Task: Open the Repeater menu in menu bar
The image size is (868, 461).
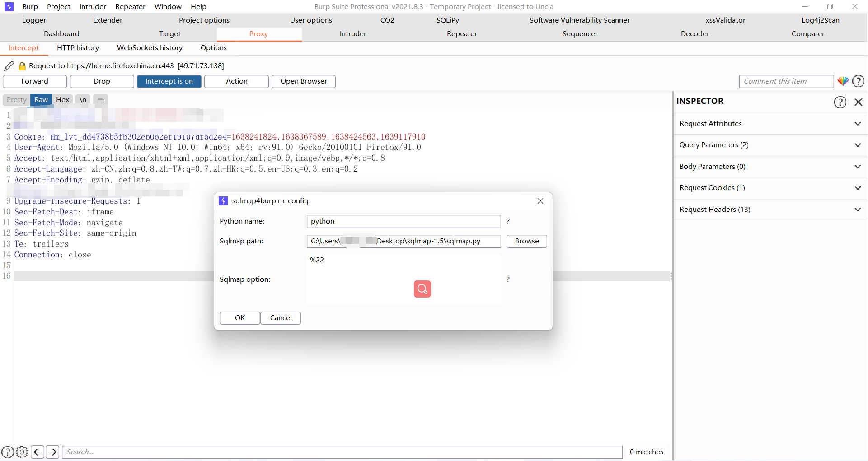Action: pyautogui.click(x=130, y=7)
